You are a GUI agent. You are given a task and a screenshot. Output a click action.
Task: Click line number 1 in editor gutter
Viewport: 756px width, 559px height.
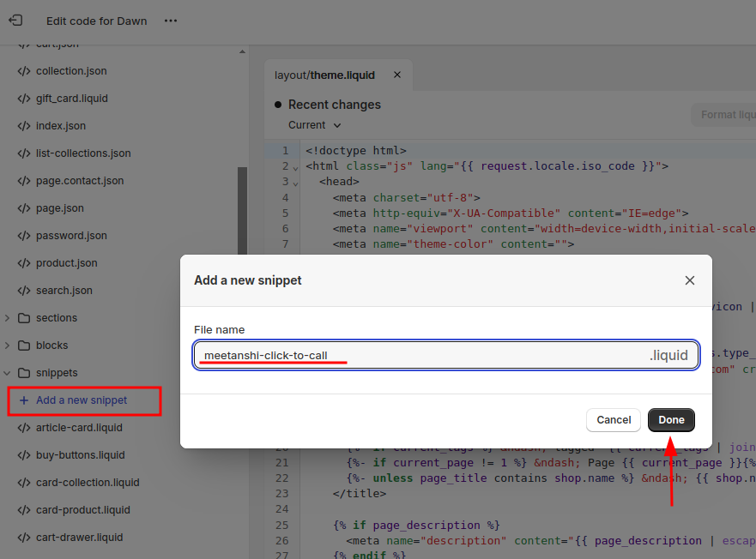coord(286,151)
